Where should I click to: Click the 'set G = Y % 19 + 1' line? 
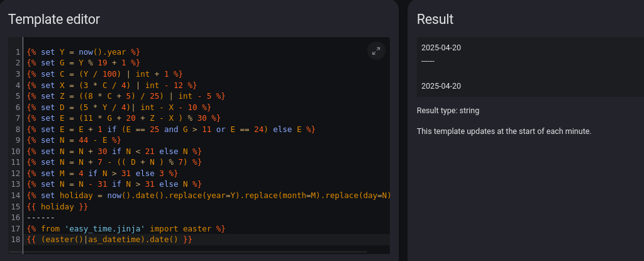click(x=83, y=62)
